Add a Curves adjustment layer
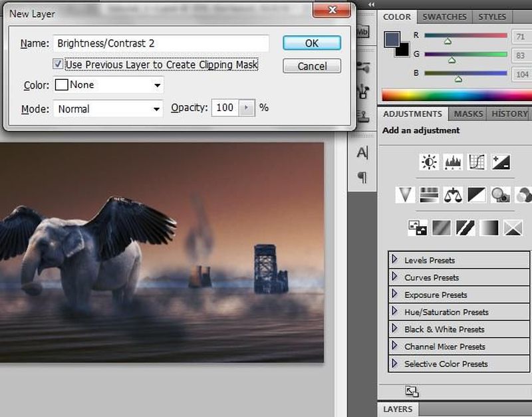Viewport: 532px width, 417px height. click(x=476, y=161)
